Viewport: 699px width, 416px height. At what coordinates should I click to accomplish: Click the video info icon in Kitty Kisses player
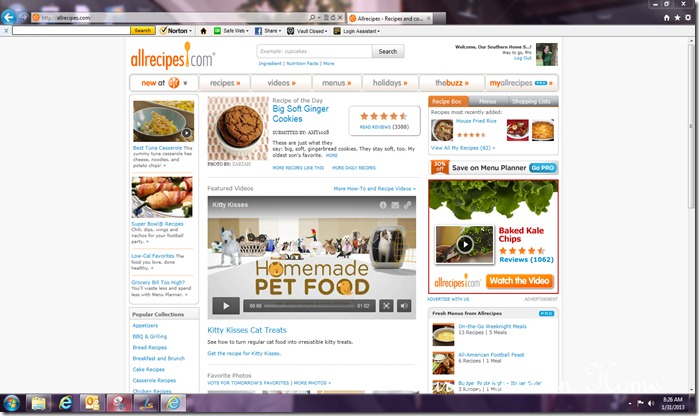point(382,205)
